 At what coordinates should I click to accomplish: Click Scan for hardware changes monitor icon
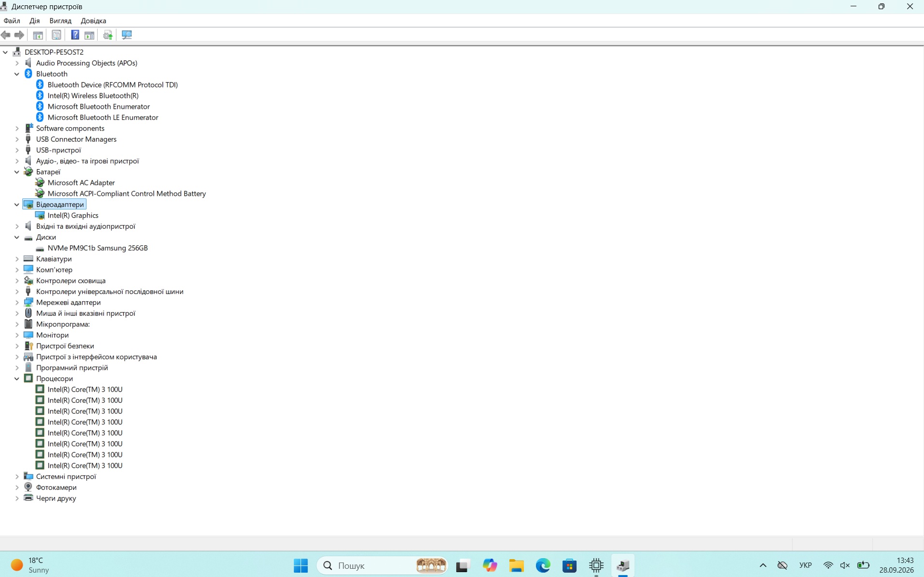click(127, 35)
